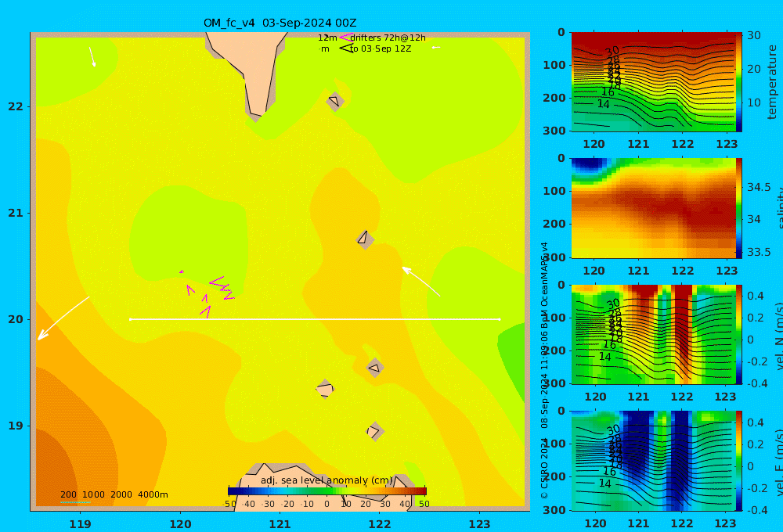Click the 30 tick on temperature colorbar
This screenshot has height=532, width=783.
coord(754,35)
